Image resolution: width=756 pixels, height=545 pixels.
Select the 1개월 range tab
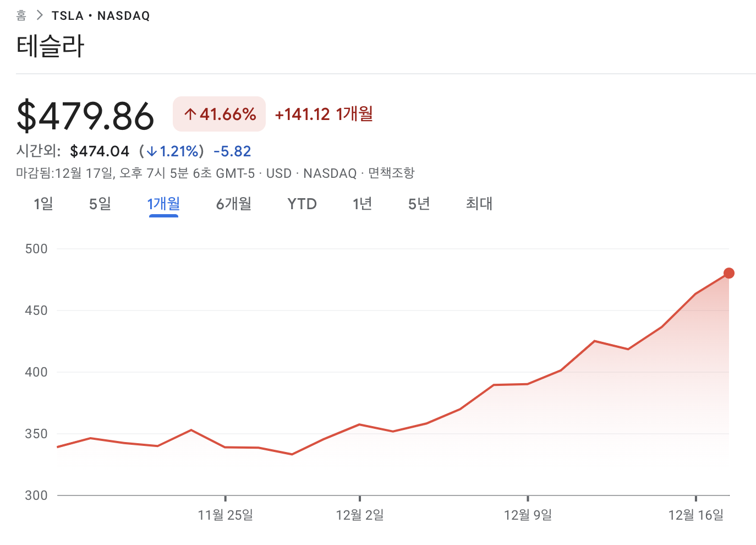pyautogui.click(x=163, y=204)
